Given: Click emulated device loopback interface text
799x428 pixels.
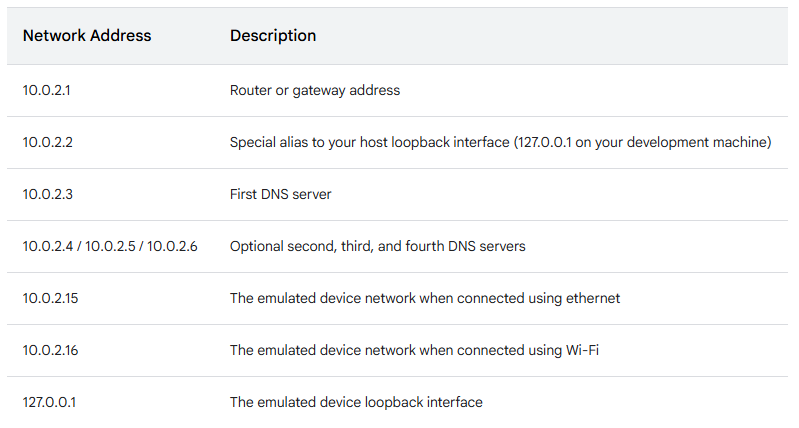Looking at the screenshot, I should click(x=356, y=403).
